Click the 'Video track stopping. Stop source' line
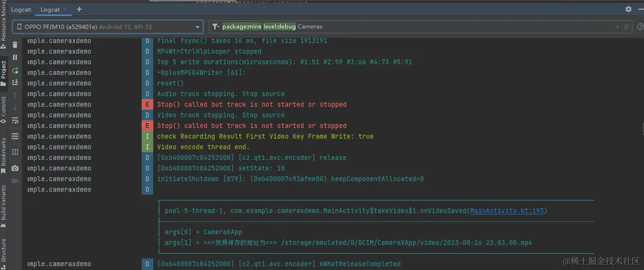Viewport: 644px width, 270px height. (x=221, y=115)
